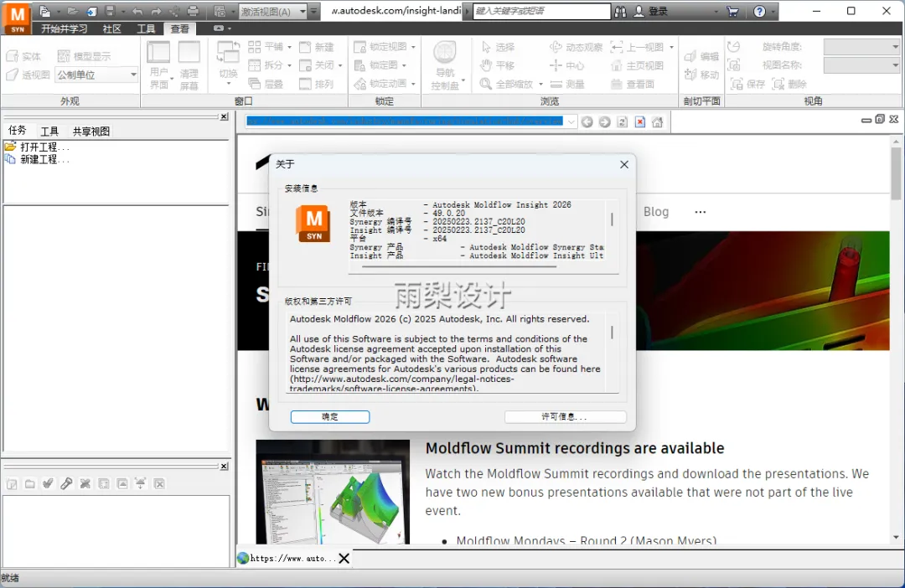Click the 编辑 cutting plane edit icon
This screenshot has width=905, height=588.
[701, 56]
